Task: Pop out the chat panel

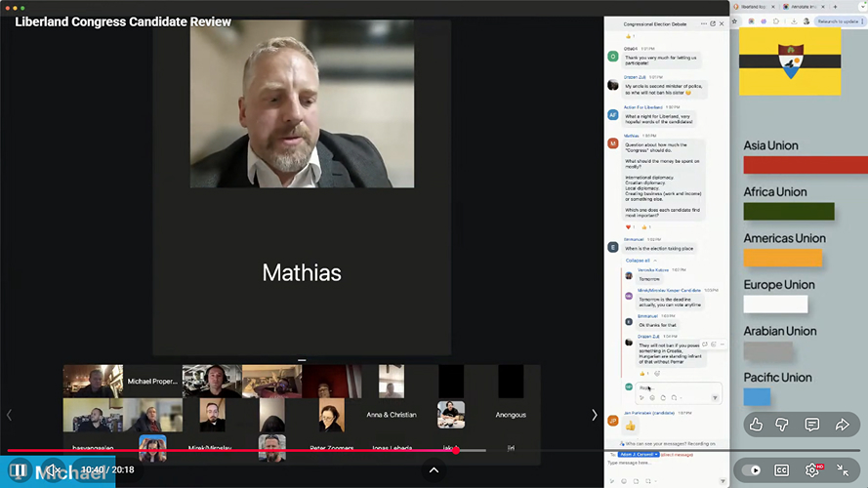Action: coord(712,23)
